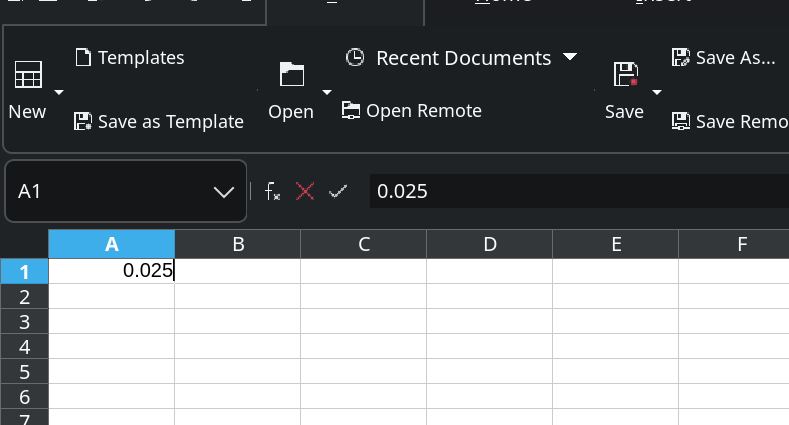
Task: Expand the New button dropdown arrow
Action: click(x=58, y=92)
